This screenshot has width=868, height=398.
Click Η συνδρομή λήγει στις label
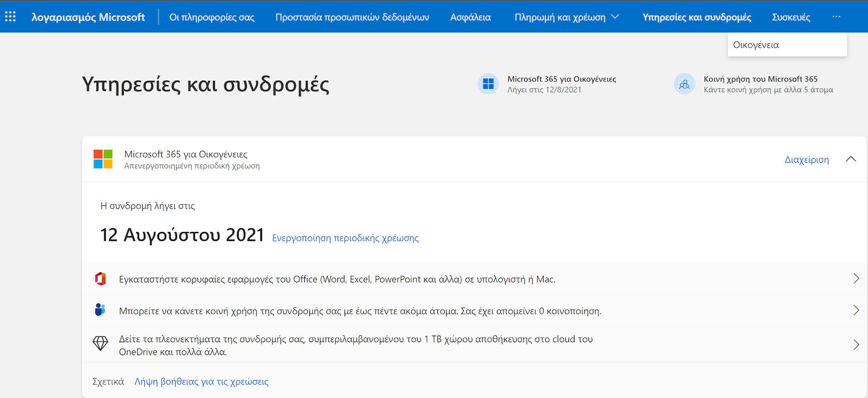(148, 206)
